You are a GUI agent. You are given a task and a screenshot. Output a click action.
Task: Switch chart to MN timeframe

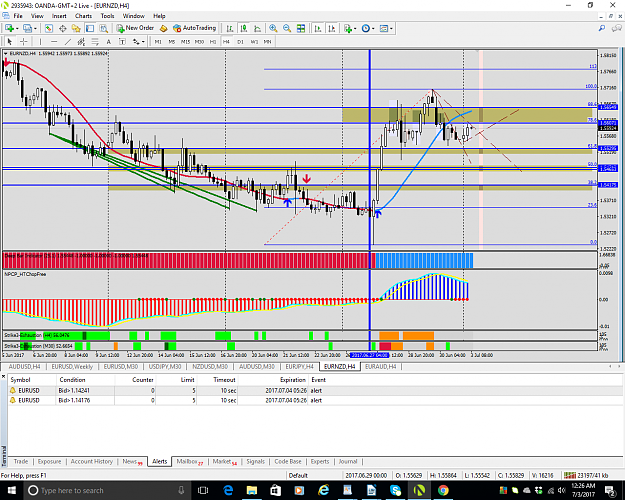[x=267, y=41]
